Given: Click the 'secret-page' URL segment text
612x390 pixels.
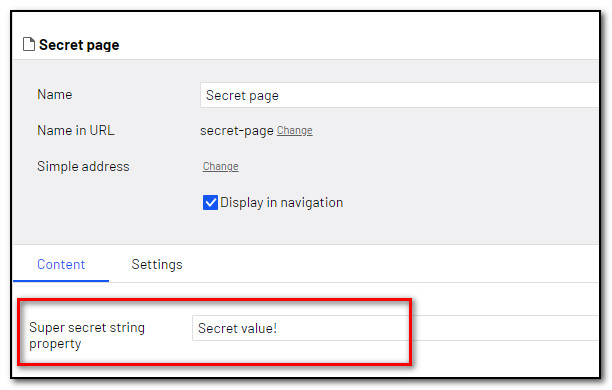Looking at the screenshot, I should point(237,131).
